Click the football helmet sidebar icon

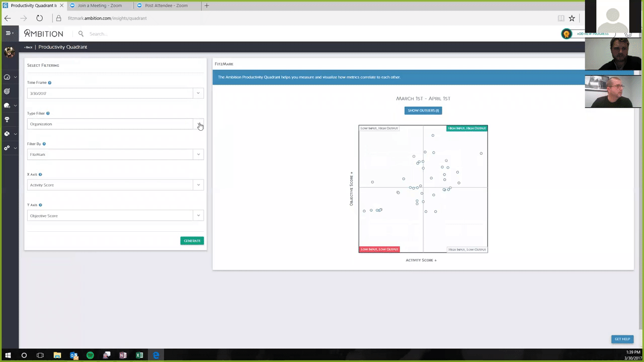7,106
